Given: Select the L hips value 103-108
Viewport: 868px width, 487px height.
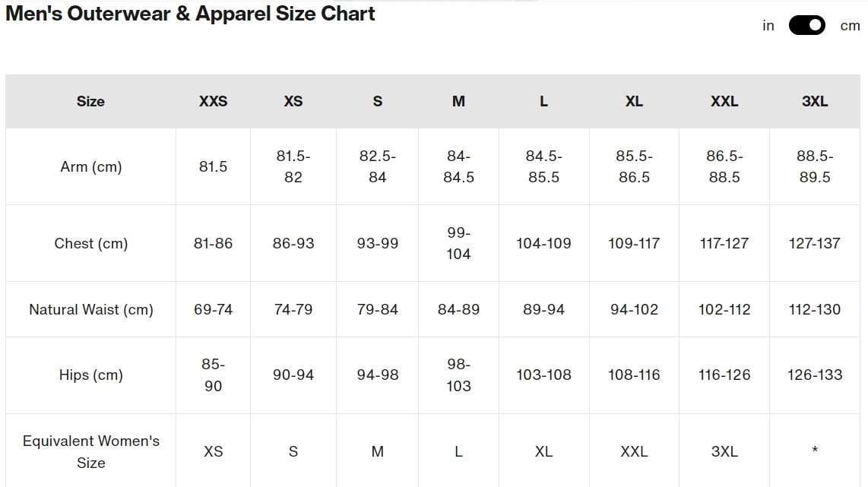Looking at the screenshot, I should tap(543, 375).
